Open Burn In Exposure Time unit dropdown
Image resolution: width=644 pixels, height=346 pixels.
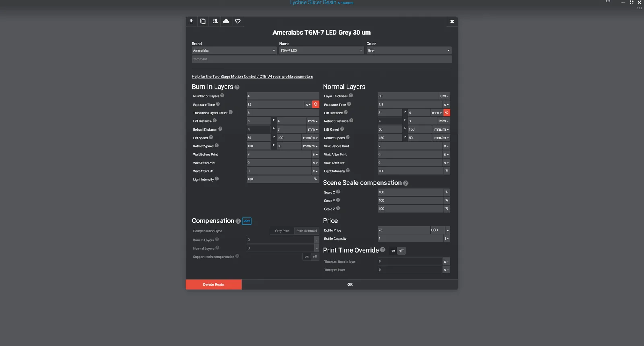pos(308,105)
